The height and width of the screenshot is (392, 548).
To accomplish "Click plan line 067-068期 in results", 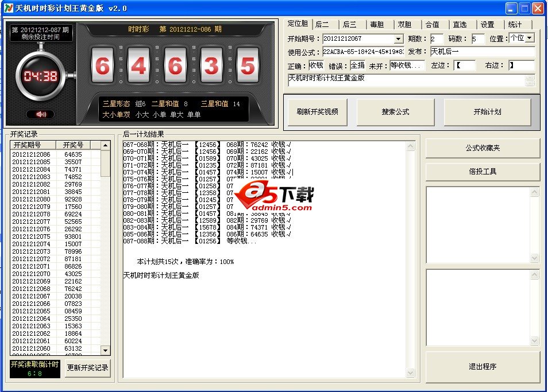I will coord(207,145).
